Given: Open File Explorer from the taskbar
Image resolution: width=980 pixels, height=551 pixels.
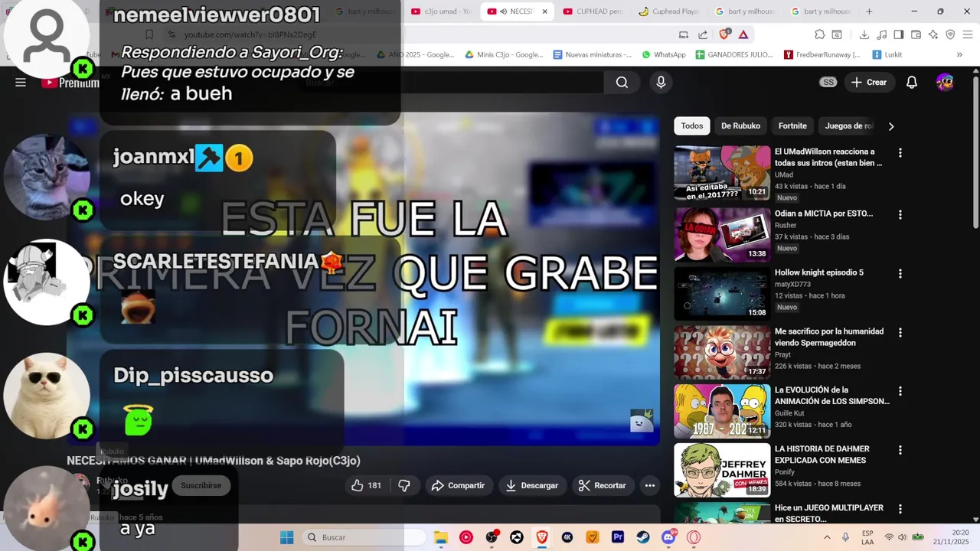Looking at the screenshot, I should (441, 537).
